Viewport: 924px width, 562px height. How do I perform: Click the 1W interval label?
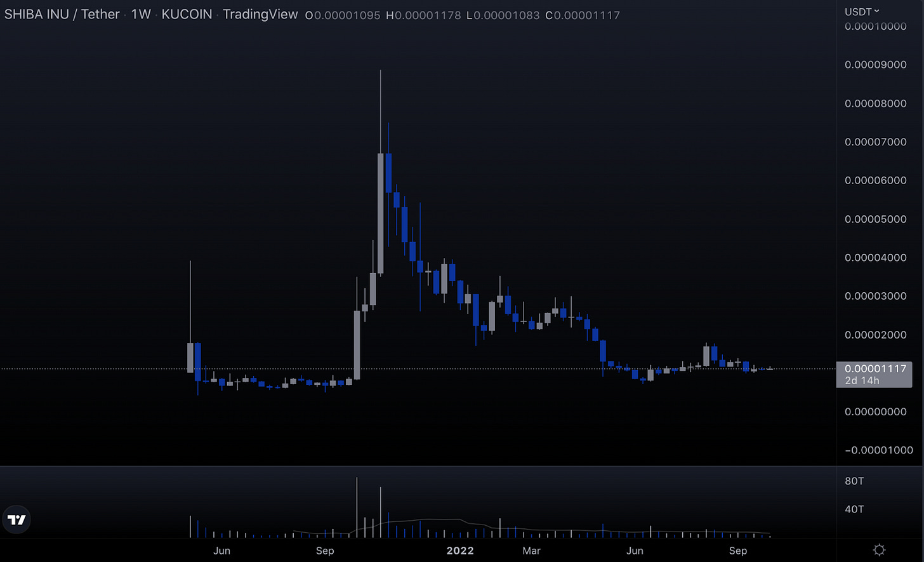(x=140, y=15)
